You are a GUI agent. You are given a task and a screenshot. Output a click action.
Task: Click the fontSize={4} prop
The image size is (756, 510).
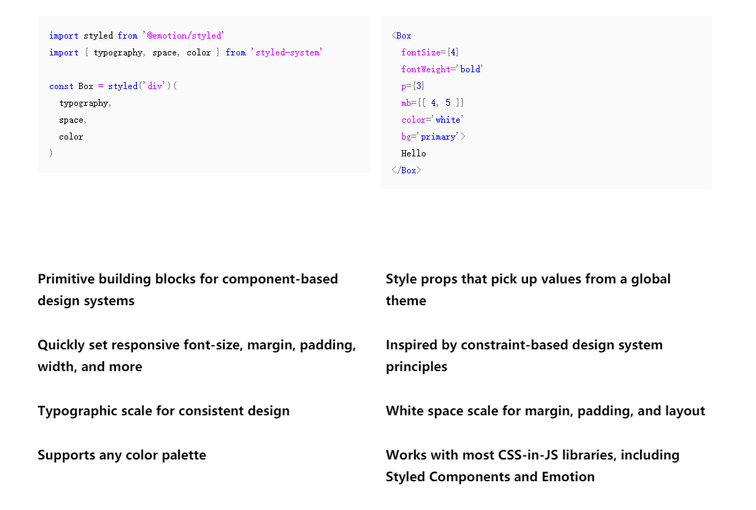point(430,53)
